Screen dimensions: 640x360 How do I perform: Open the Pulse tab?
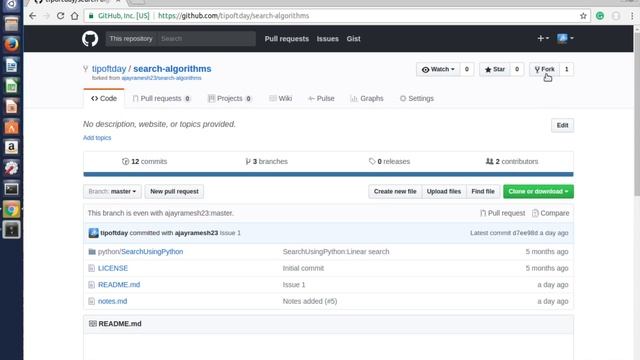(x=321, y=98)
